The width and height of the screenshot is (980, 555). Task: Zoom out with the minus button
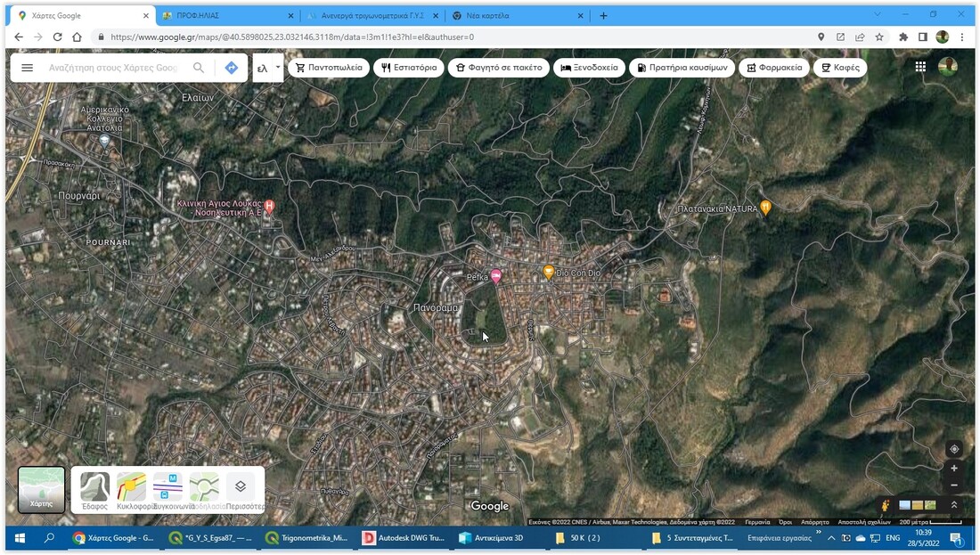pos(954,486)
